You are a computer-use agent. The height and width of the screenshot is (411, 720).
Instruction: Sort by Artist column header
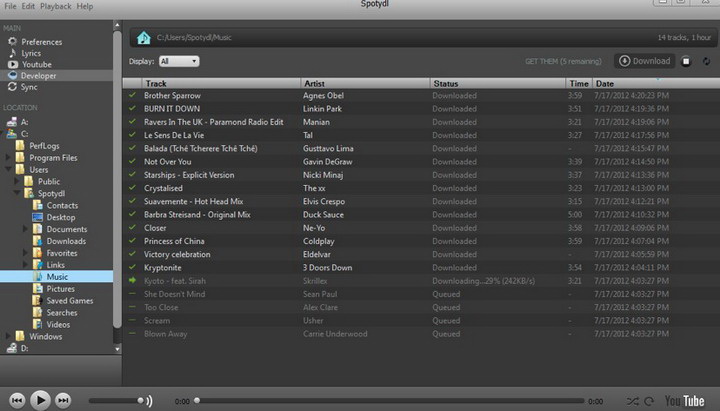pos(366,84)
